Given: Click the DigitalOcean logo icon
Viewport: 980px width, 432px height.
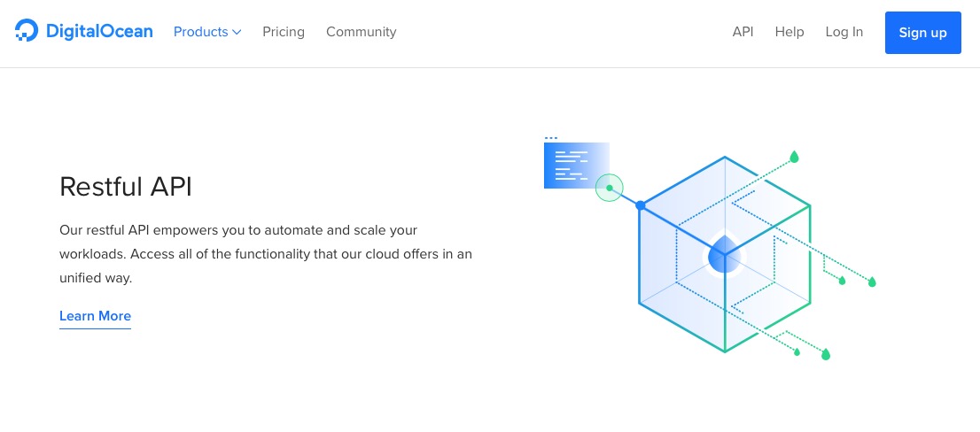Looking at the screenshot, I should tap(27, 32).
